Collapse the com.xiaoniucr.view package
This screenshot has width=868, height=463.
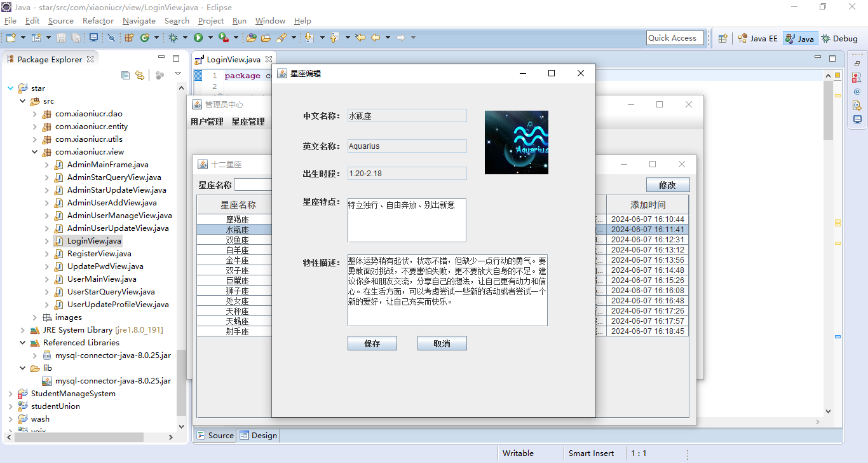[x=34, y=152]
